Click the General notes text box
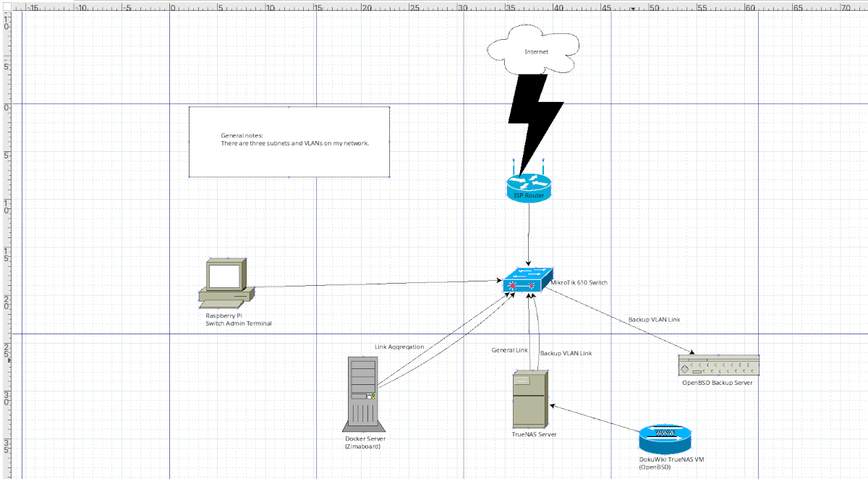 point(289,141)
